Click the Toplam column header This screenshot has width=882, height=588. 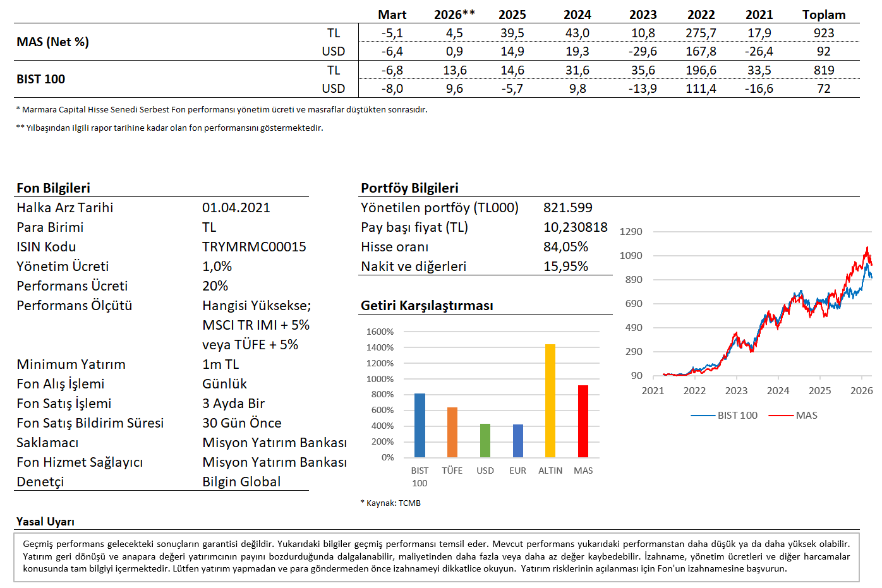823,15
